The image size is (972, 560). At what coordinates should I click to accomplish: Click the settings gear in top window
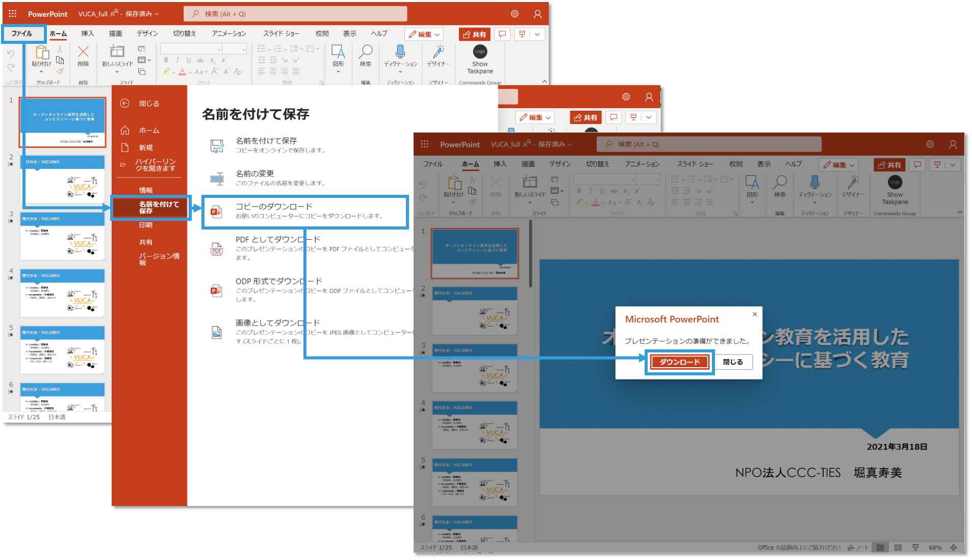tap(515, 14)
